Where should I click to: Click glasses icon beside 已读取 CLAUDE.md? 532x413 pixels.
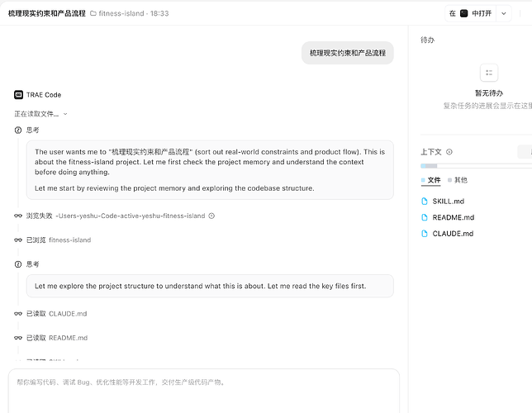coord(18,314)
